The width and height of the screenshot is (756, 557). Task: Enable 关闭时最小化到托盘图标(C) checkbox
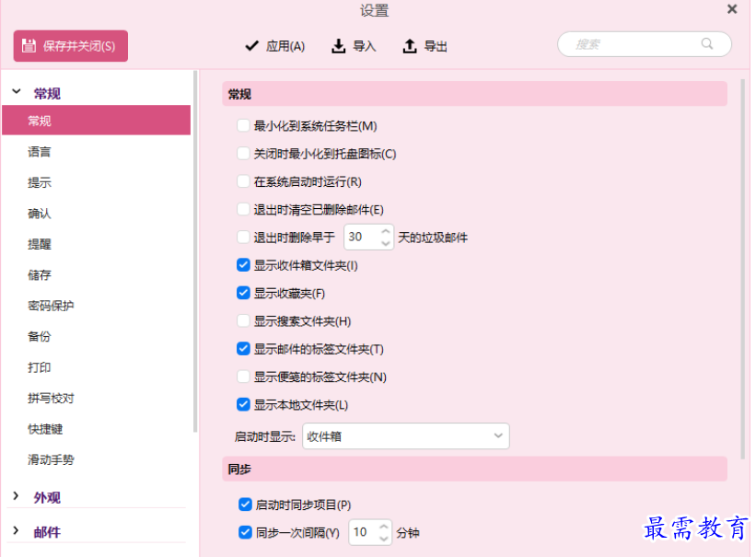[243, 154]
